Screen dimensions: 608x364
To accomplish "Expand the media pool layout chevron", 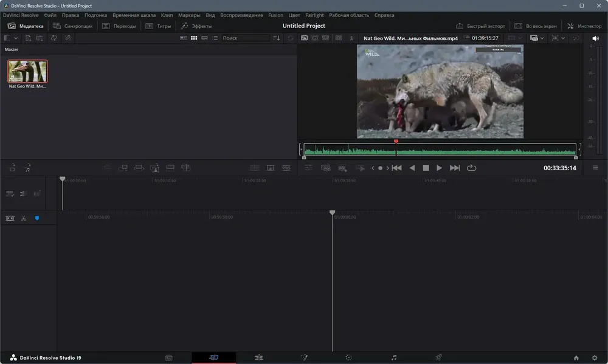I will (x=16, y=38).
